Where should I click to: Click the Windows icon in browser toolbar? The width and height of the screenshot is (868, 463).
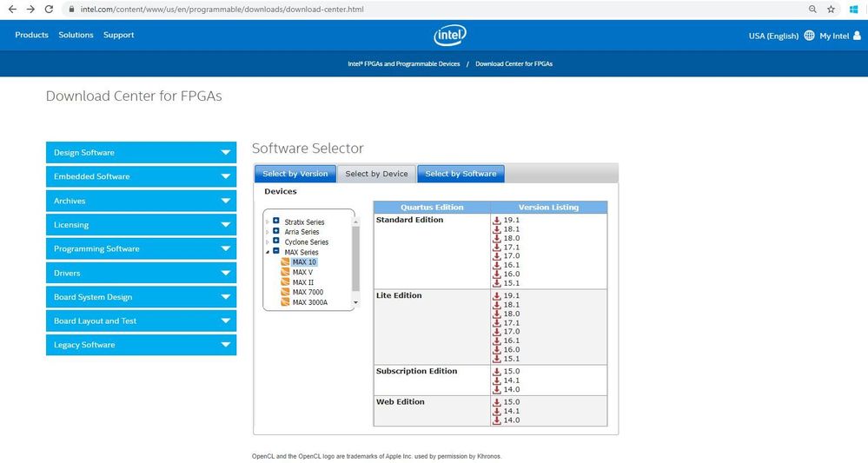coord(853,10)
